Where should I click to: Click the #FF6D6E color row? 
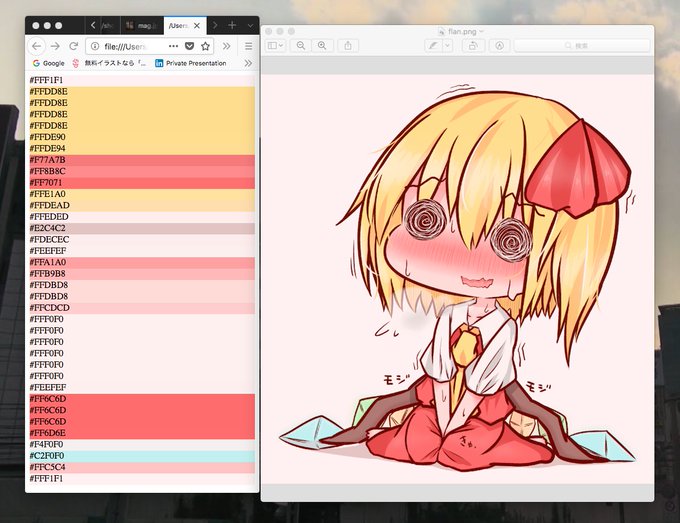(x=142, y=433)
